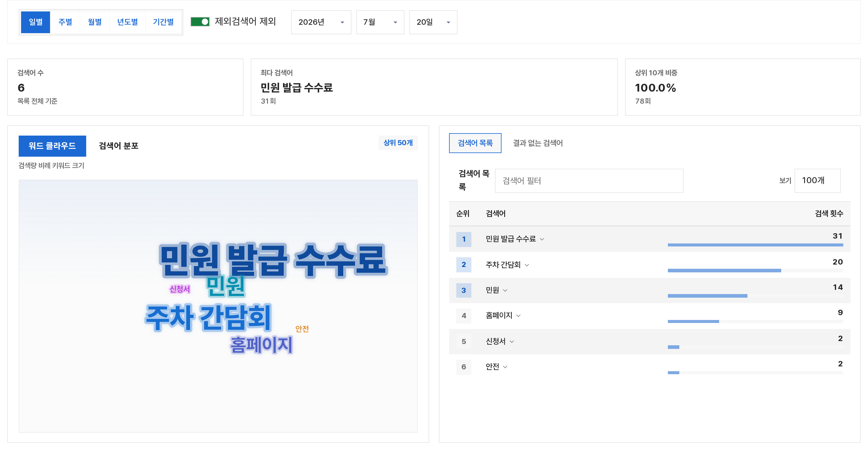Screen dimensions: 868x467
Task: Click rank badge 1 in the list
Action: coord(464,239)
